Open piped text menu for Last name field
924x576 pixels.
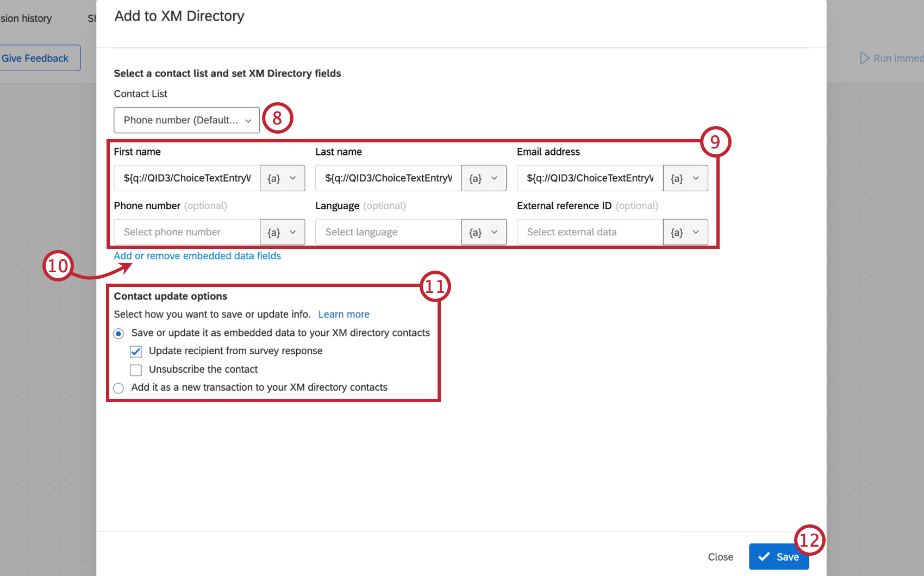(483, 178)
